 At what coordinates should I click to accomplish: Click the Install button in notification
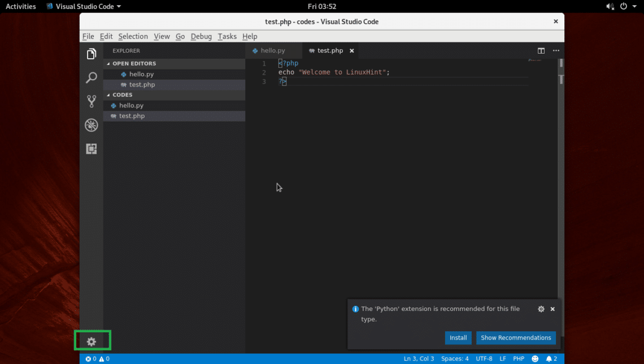pos(458,337)
